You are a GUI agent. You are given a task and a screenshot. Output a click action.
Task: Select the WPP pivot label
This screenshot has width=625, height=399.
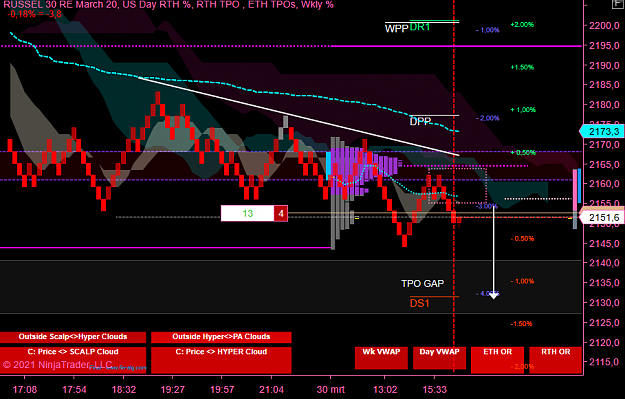[x=396, y=29]
